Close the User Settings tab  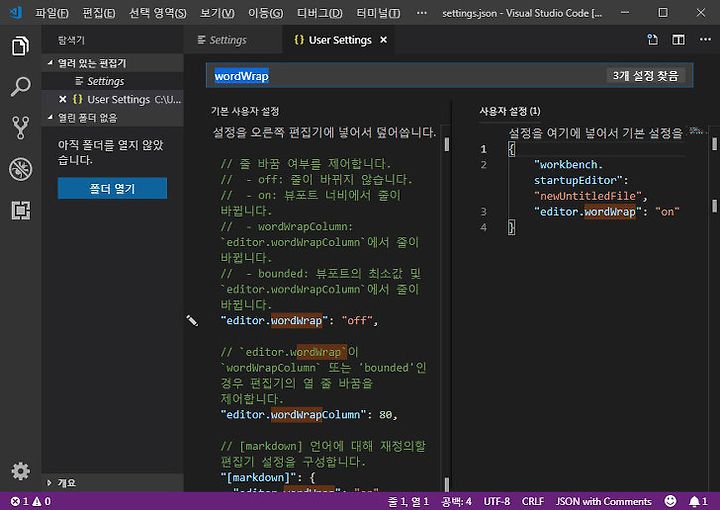pos(383,40)
